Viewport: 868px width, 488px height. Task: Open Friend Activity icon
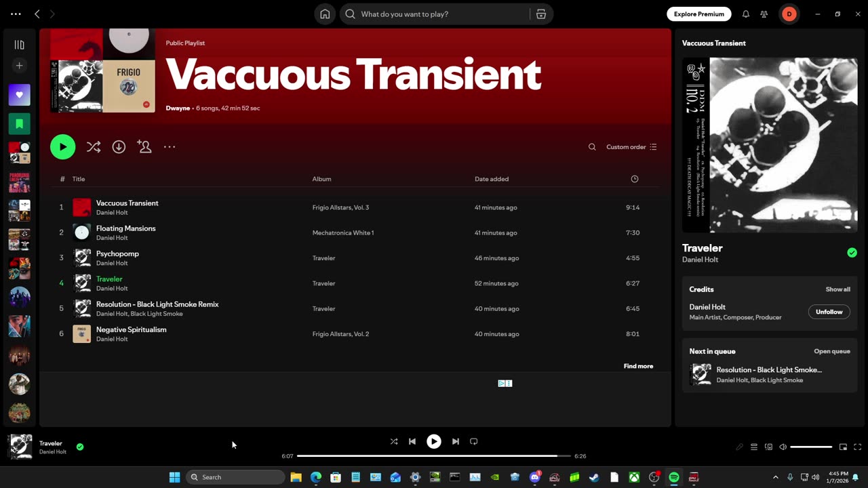click(764, 14)
